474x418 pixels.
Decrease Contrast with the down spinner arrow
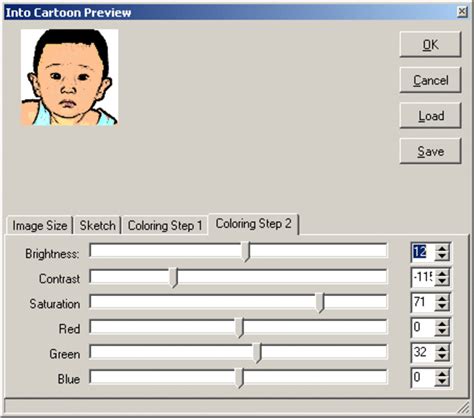pyautogui.click(x=442, y=281)
